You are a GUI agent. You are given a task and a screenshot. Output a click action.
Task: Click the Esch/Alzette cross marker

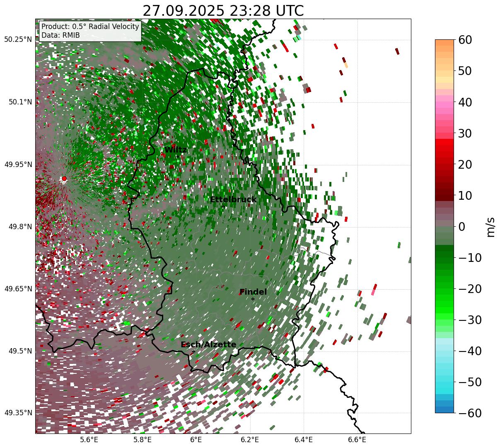coord(193,351)
